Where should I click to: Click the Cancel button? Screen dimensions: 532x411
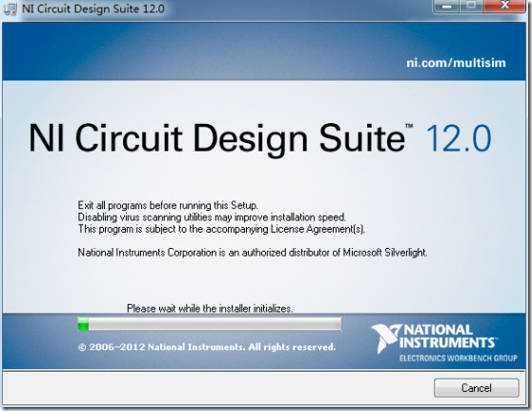[477, 387]
